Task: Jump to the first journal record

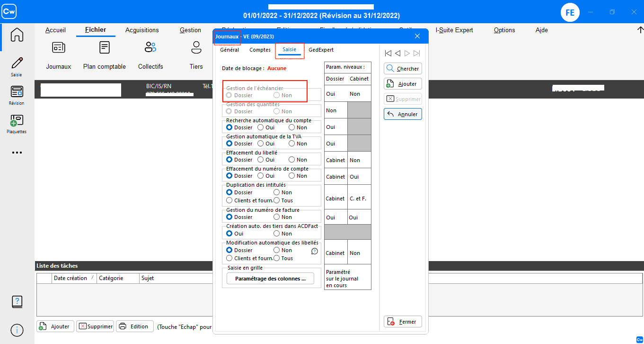Action: (x=388, y=53)
